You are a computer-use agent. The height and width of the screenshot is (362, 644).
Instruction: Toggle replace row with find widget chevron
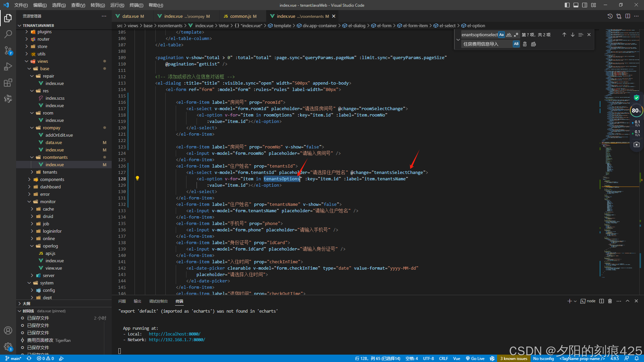click(458, 39)
